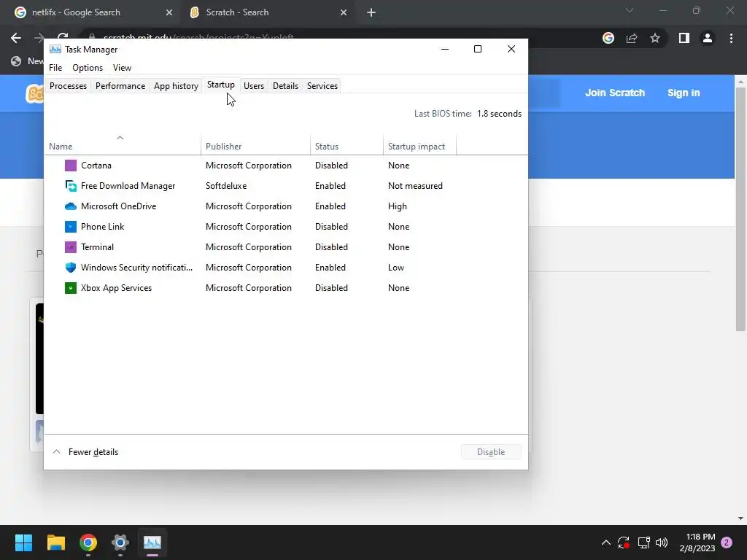This screenshot has height=560, width=747.
Task: Click the scrollbar down arrow in Chrome
Action: pyautogui.click(x=740, y=518)
